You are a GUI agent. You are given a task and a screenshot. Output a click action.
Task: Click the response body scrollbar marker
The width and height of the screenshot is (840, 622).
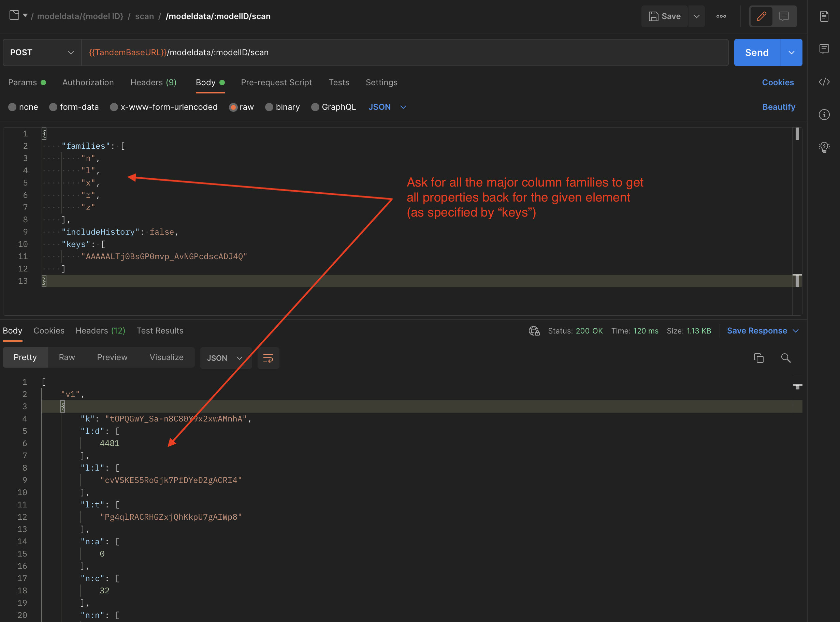tap(797, 387)
